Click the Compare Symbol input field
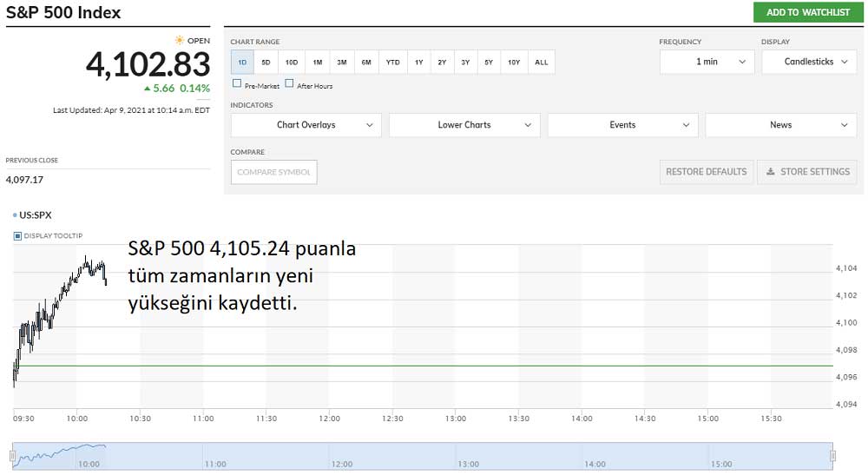Screen dimensions: 868x475 (274, 172)
